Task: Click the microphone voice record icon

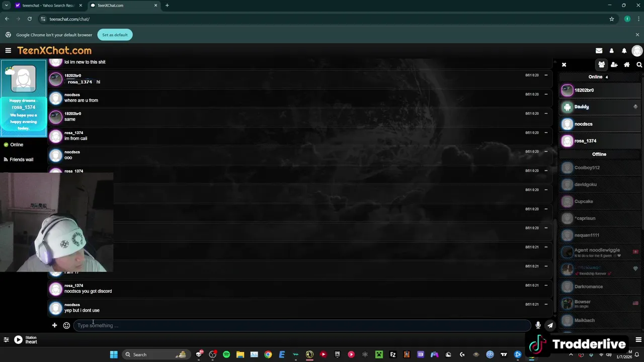Action: 538,325
